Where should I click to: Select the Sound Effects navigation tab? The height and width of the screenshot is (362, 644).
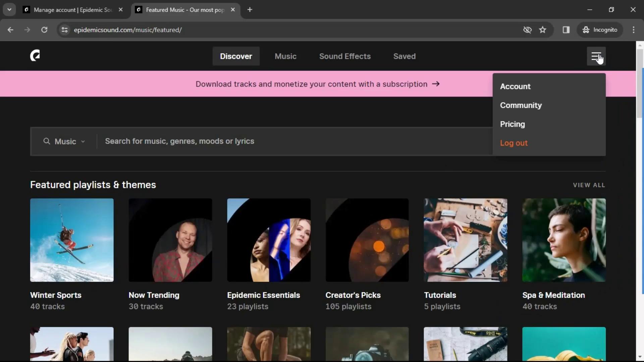[345, 56]
